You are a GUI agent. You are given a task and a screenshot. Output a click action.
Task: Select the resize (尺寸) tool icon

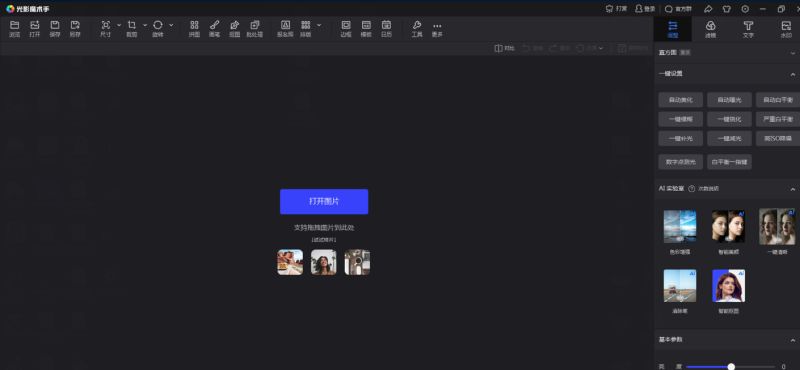click(x=105, y=29)
